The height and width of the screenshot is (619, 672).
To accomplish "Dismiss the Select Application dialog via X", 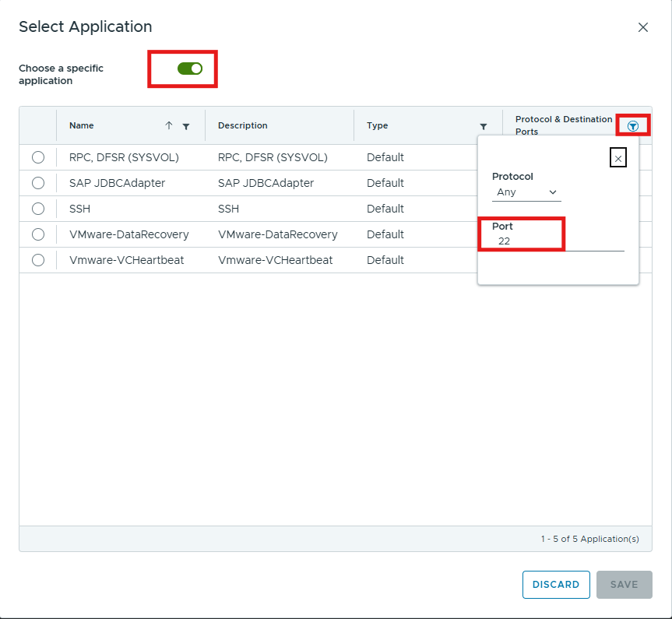I will [643, 27].
